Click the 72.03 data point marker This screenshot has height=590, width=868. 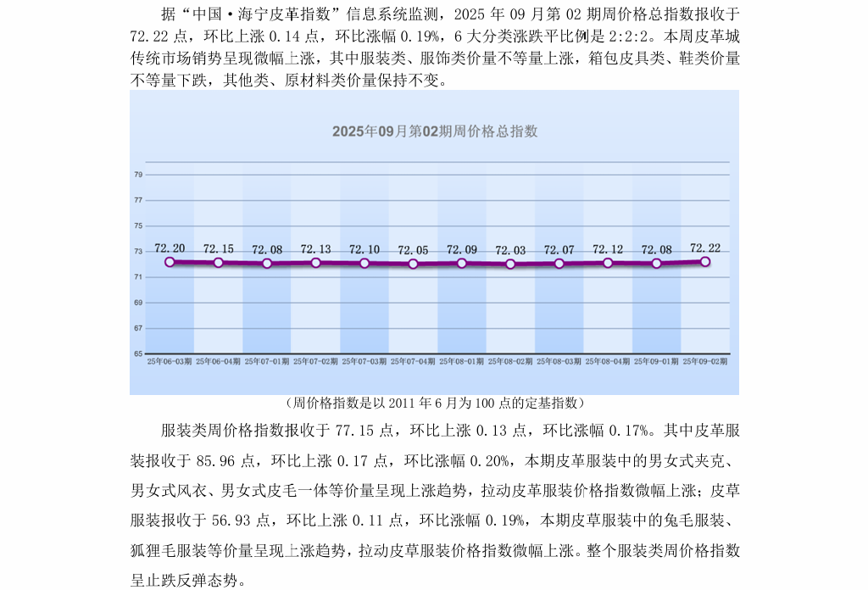tap(510, 264)
